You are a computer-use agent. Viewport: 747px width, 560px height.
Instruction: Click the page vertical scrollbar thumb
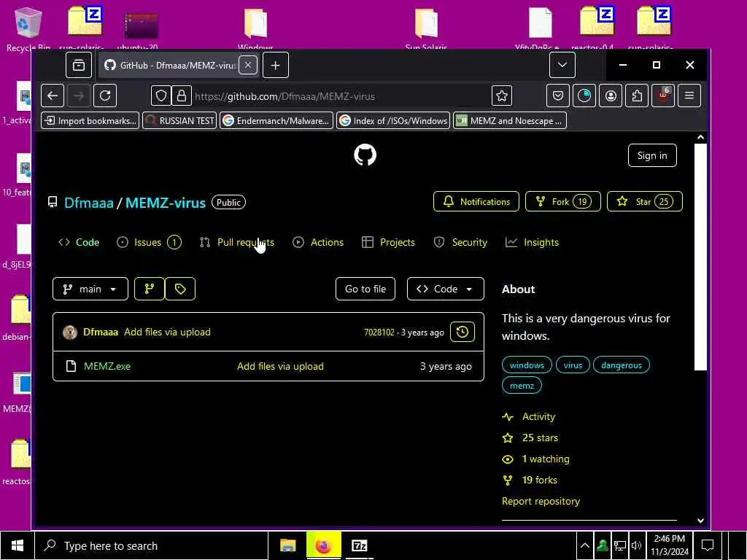[x=700, y=257]
